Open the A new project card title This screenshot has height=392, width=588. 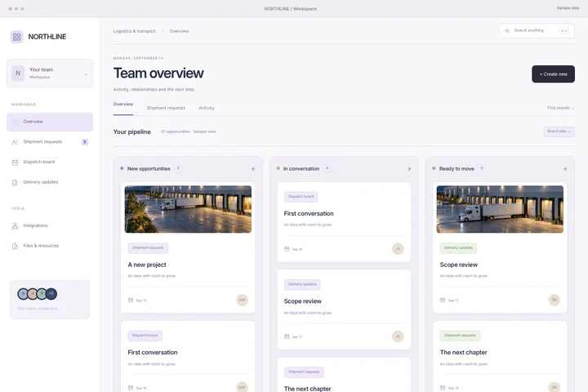coord(147,265)
